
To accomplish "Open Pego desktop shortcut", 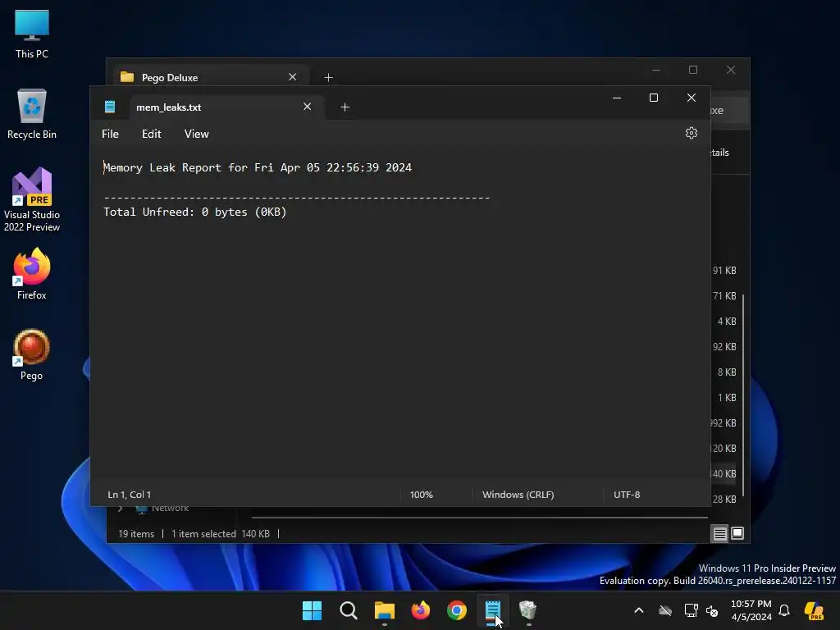I will click(x=31, y=354).
